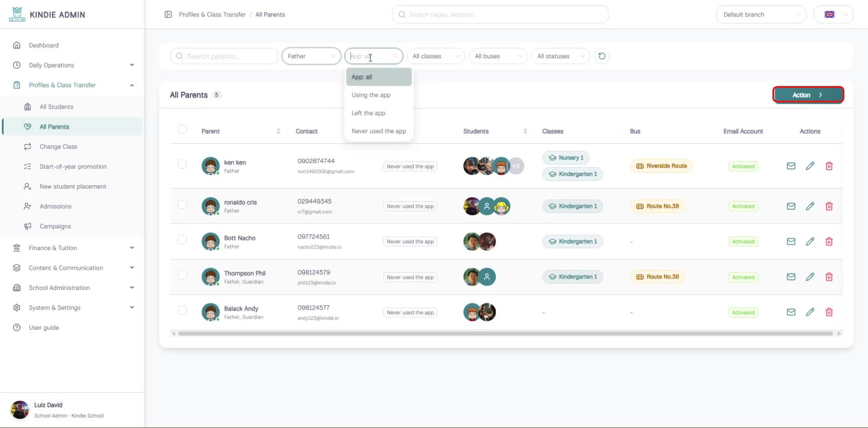Viewport: 868px width, 428px height.
Task: Click the scrollbar right arrow
Action: click(839, 334)
